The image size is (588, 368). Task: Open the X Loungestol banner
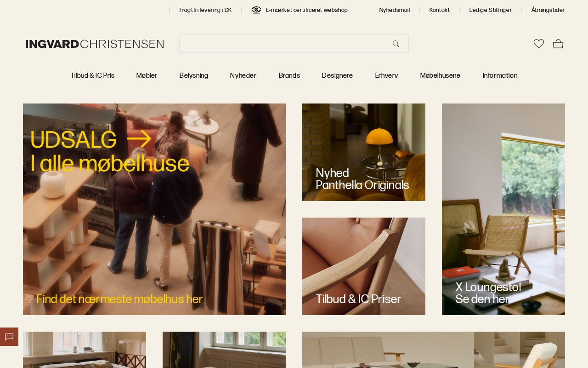[503, 209]
